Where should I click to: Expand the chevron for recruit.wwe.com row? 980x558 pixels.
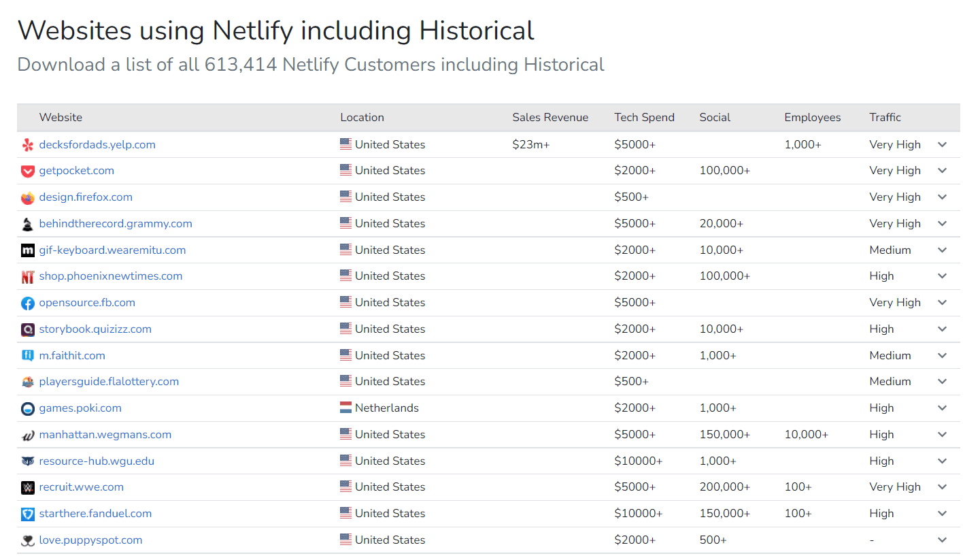[943, 487]
